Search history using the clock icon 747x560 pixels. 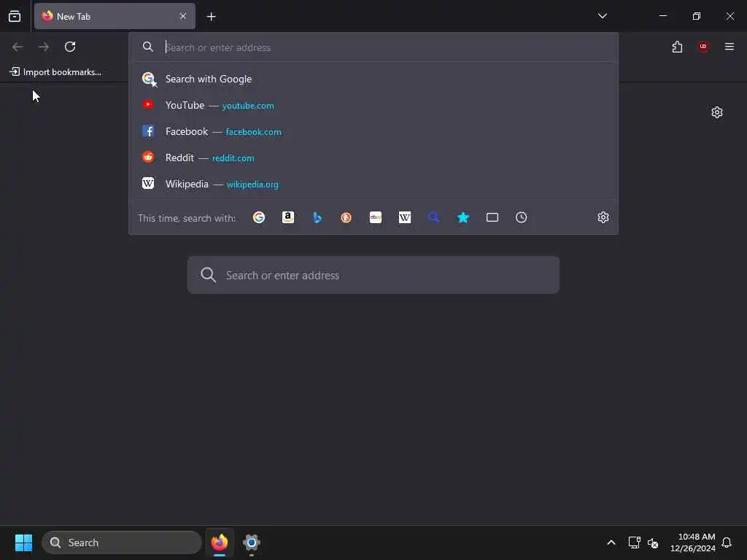(x=521, y=217)
